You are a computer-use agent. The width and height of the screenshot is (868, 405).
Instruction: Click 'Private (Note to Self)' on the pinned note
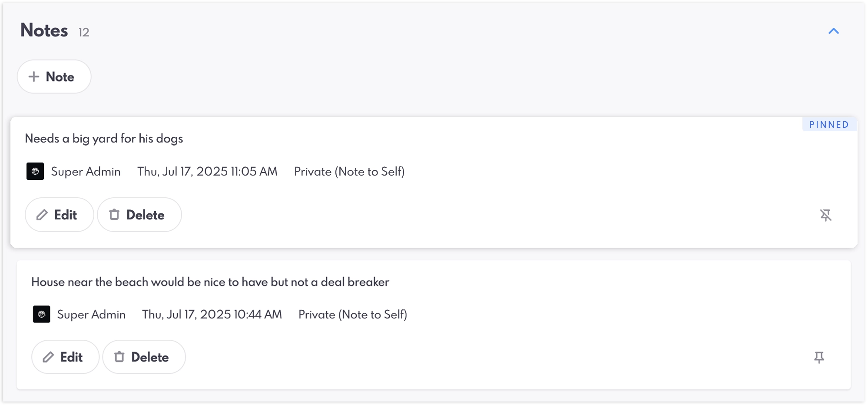(349, 172)
